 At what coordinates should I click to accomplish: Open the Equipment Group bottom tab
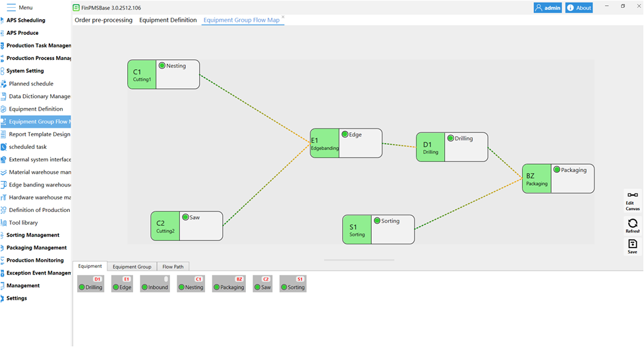[x=132, y=267]
